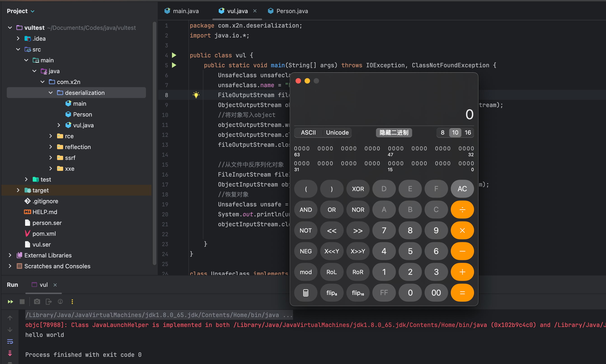Click the NOT calculator button
Screen dimensions: 606x364
[305, 230]
